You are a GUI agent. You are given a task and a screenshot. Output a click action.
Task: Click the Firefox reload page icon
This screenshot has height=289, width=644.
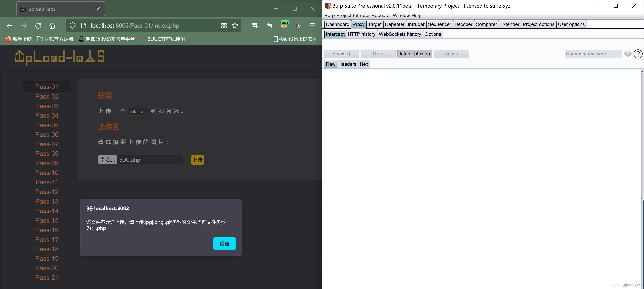[38, 25]
